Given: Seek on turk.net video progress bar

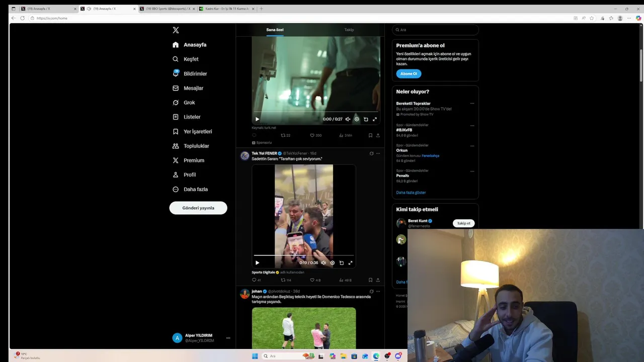Looking at the screenshot, I should pos(315,112).
